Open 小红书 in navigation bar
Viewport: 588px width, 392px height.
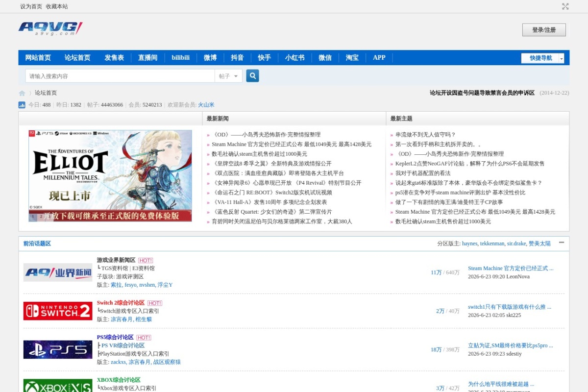(x=295, y=58)
